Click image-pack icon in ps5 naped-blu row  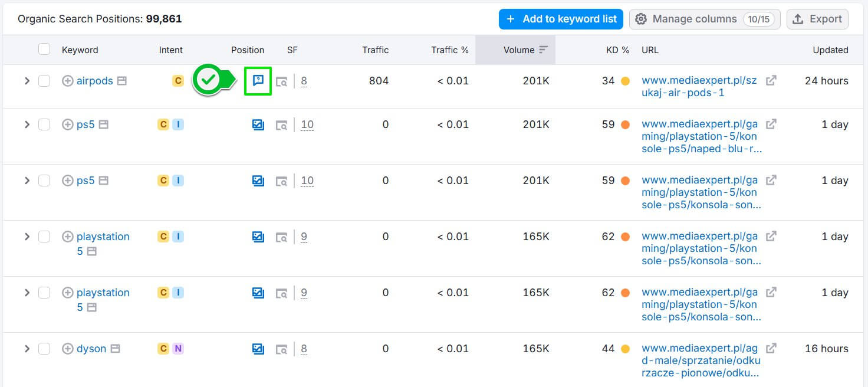tap(258, 124)
